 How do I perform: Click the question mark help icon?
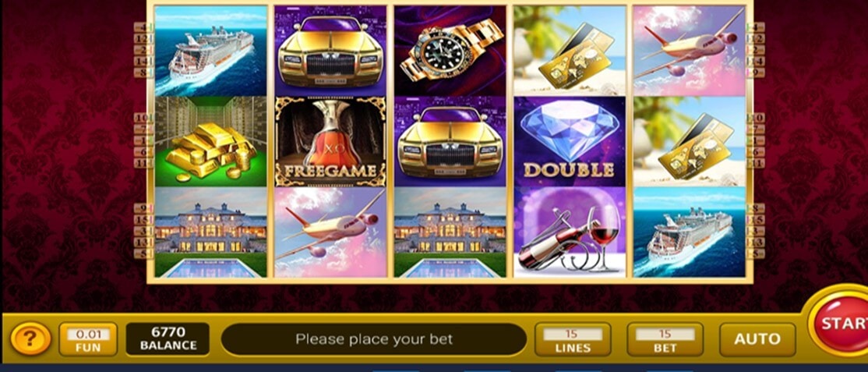pos(30,338)
